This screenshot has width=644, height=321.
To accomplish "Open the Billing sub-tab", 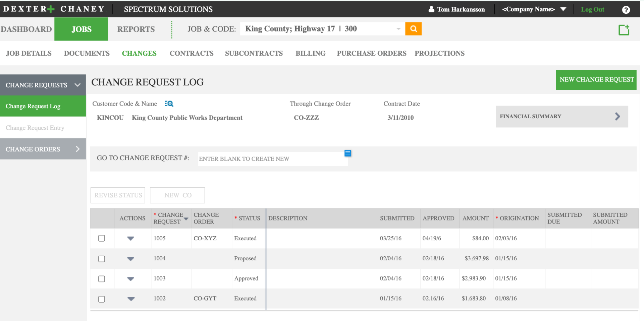I will point(311,53).
